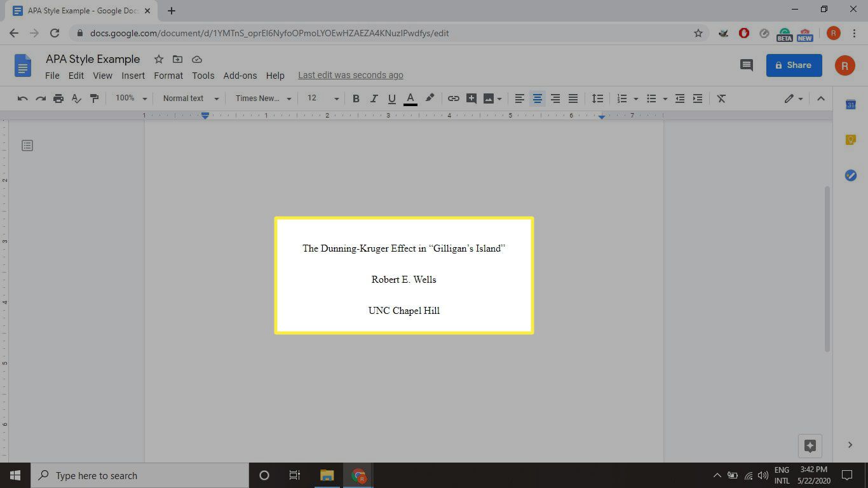This screenshot has width=868, height=488.
Task: Decrease indent of paragraph
Action: (680, 98)
